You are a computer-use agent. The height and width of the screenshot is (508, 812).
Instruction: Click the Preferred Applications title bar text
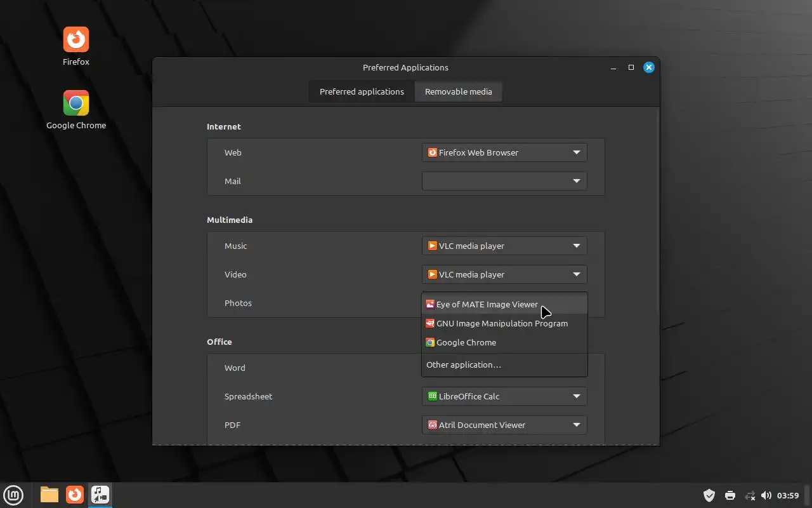[405, 67]
